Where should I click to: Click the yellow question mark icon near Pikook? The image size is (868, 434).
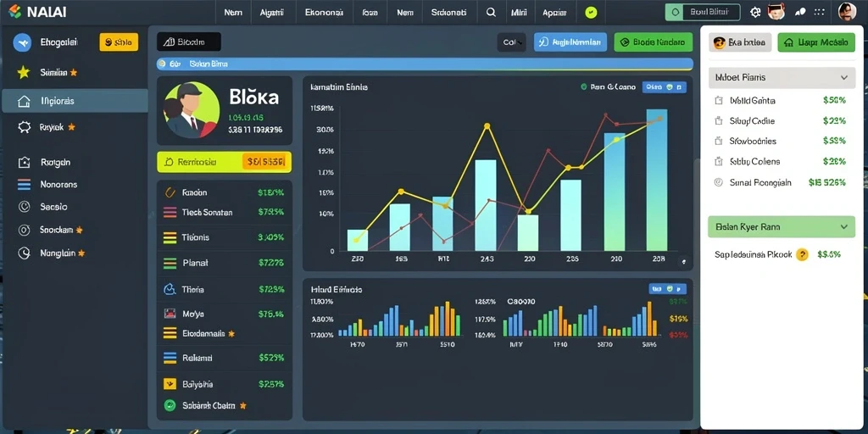[802, 254]
